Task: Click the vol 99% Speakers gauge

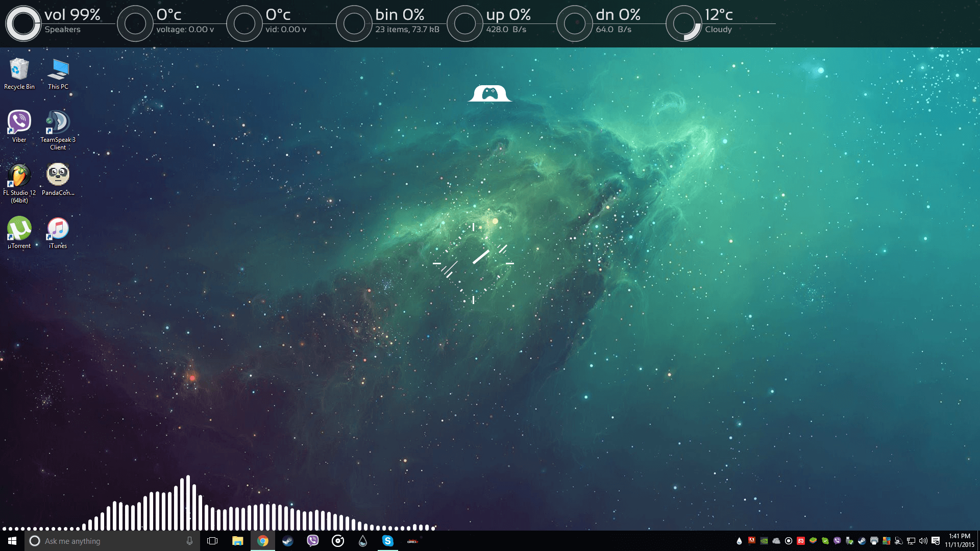Action: pos(23,23)
